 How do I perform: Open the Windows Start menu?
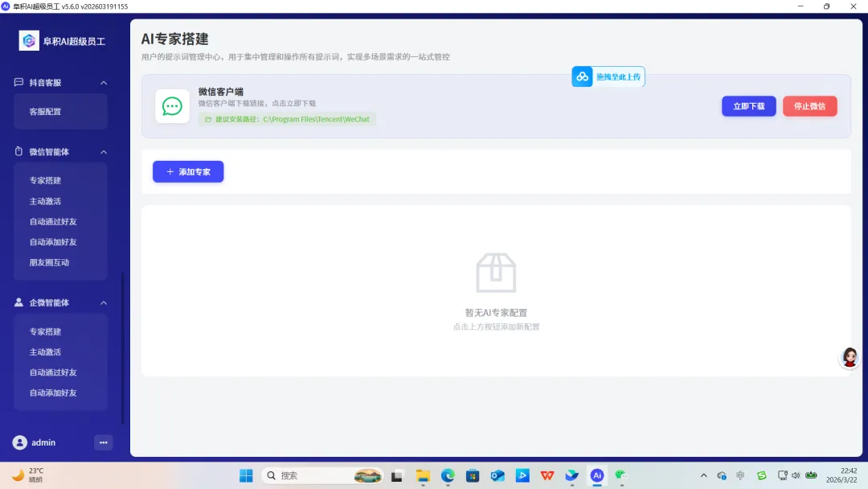click(246, 475)
